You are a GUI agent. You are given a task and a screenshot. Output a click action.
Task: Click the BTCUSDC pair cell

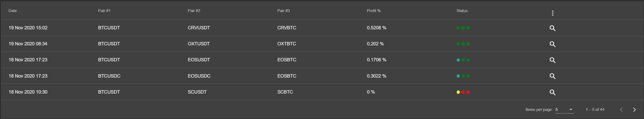[x=109, y=76]
